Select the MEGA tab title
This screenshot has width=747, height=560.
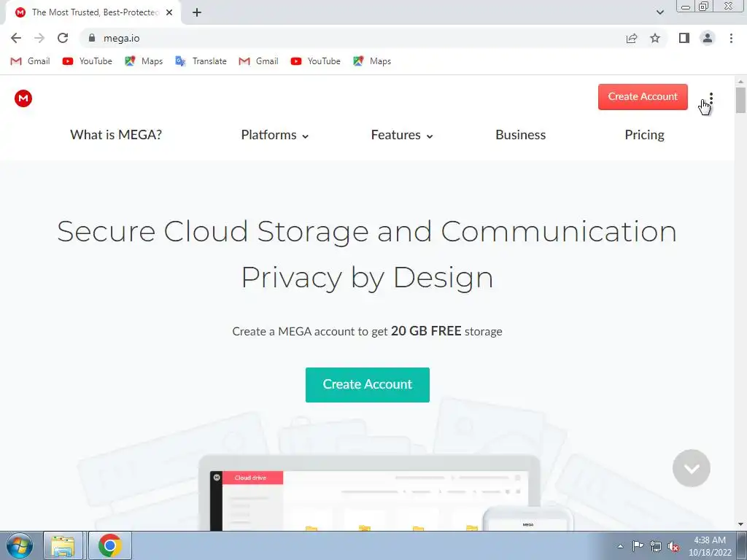(95, 12)
